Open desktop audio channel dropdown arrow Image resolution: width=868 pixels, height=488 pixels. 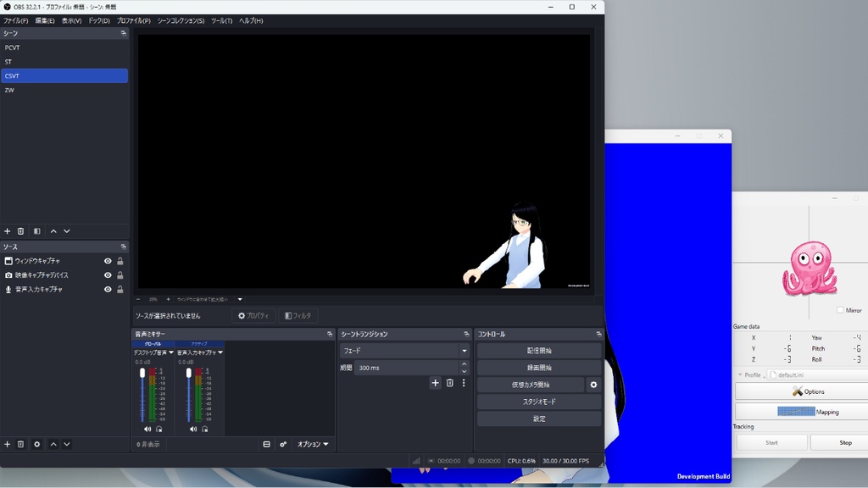(x=171, y=352)
